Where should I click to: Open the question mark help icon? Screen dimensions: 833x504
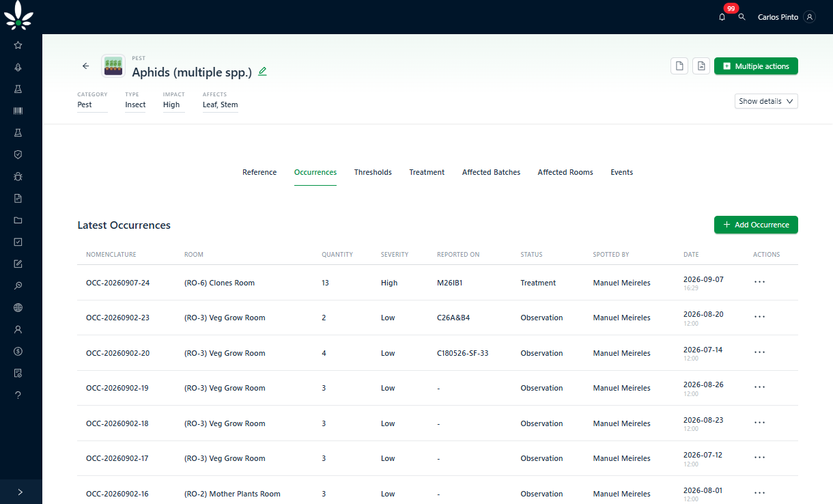click(18, 395)
